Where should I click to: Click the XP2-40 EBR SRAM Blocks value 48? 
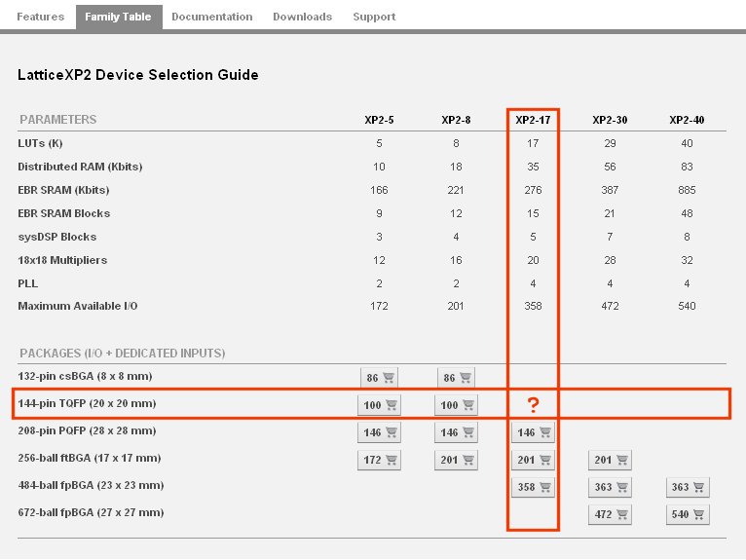pyautogui.click(x=687, y=213)
